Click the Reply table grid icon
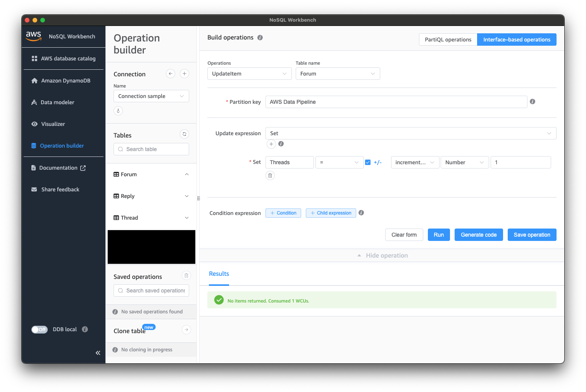The width and height of the screenshot is (586, 392). 116,196
